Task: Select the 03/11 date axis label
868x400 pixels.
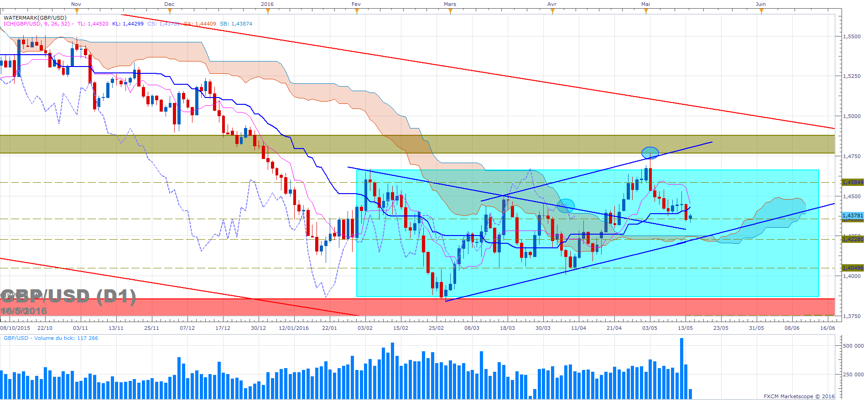Action: click(80, 328)
